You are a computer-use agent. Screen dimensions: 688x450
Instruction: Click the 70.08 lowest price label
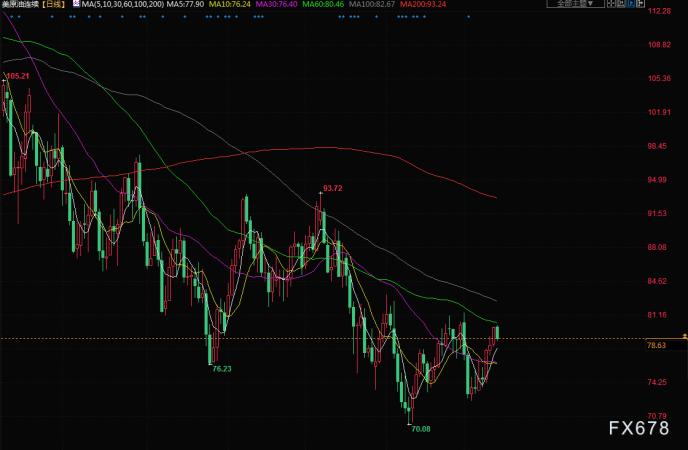421,429
